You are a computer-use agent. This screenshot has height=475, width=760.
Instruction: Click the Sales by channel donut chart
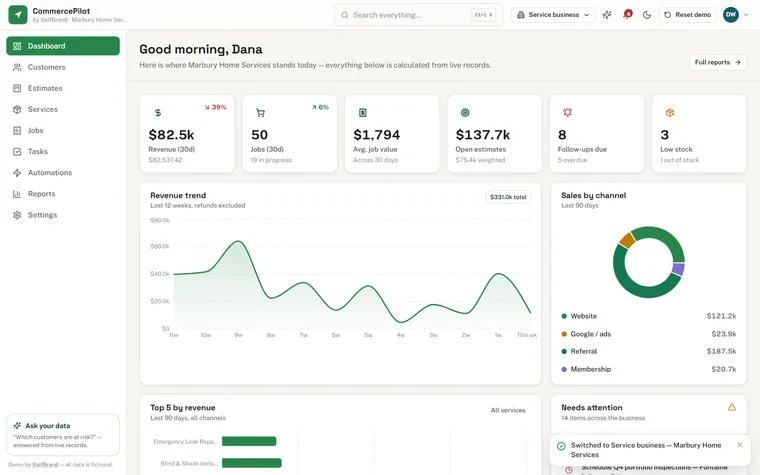649,262
